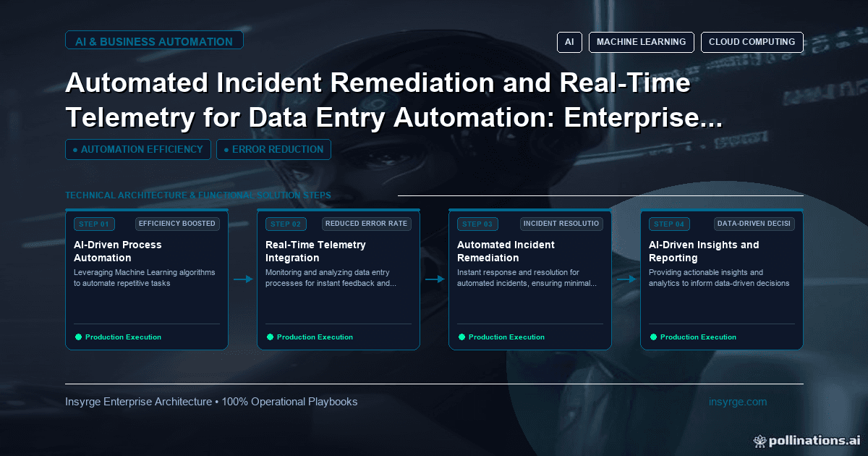Click the pollinations.ai logo icon

[x=759, y=440]
